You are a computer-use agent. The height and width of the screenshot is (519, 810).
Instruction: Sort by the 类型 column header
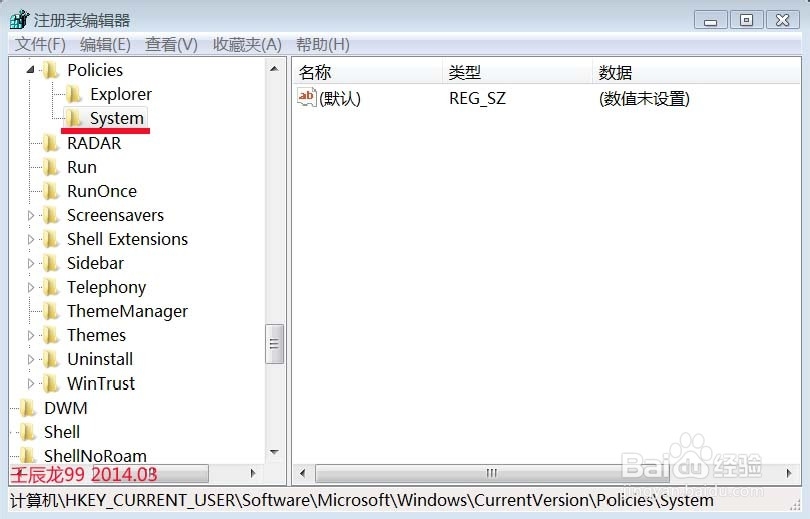click(x=518, y=72)
